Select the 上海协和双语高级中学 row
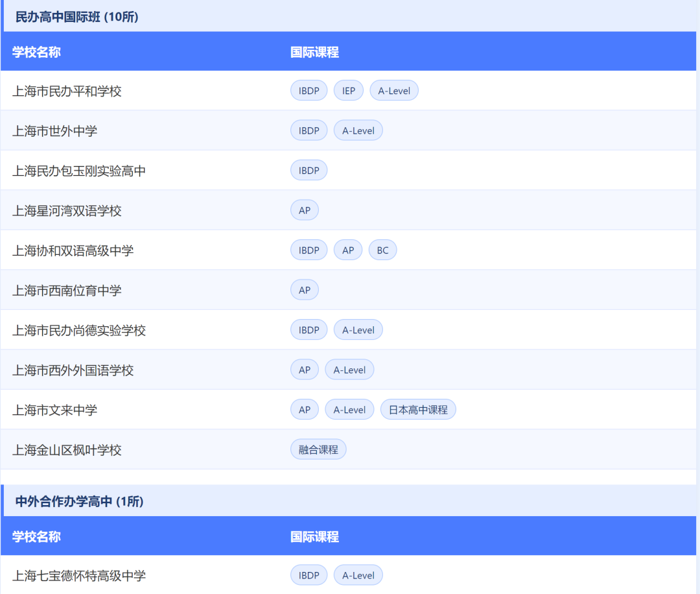The height and width of the screenshot is (594, 700). coord(68,250)
